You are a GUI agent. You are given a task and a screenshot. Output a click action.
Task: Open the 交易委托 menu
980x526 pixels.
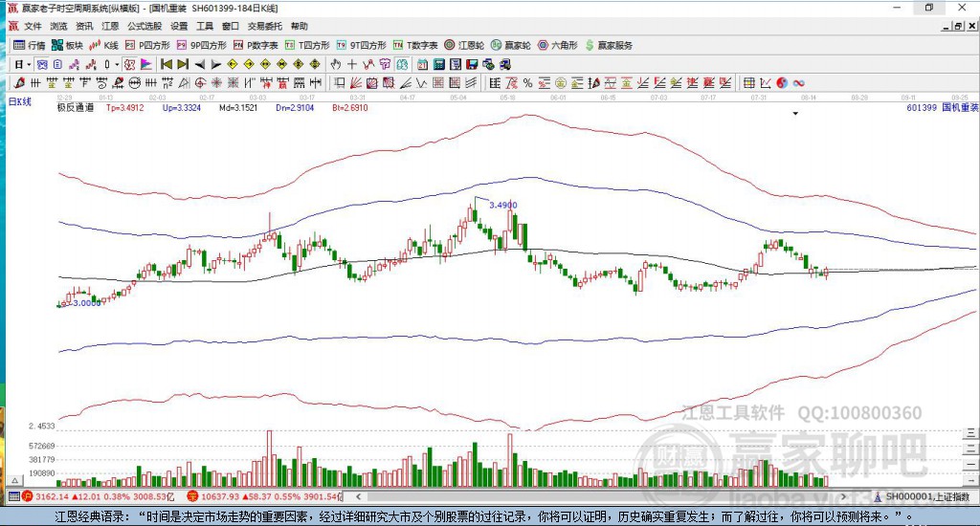pyautogui.click(x=265, y=26)
